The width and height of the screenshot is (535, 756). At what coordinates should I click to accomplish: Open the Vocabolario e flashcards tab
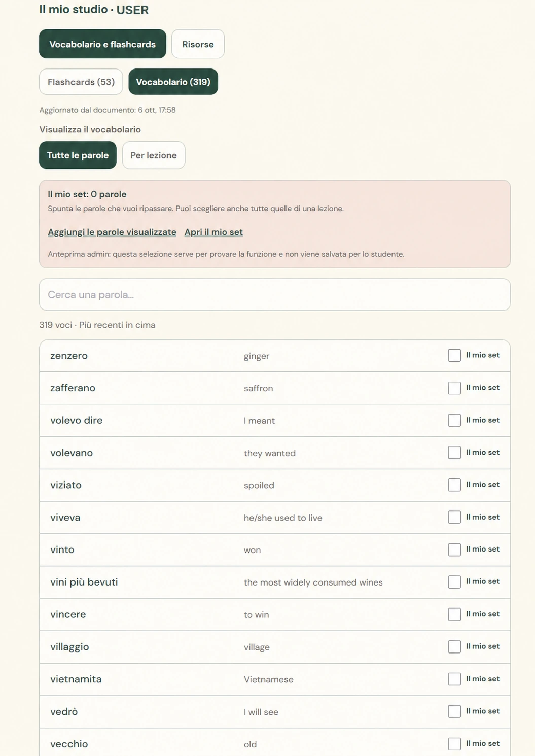[x=102, y=44]
